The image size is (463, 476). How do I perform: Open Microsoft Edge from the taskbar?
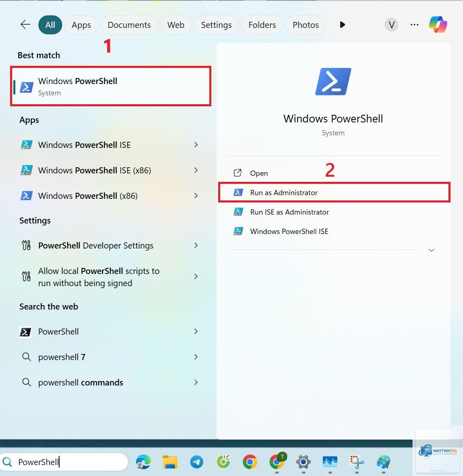click(143, 462)
